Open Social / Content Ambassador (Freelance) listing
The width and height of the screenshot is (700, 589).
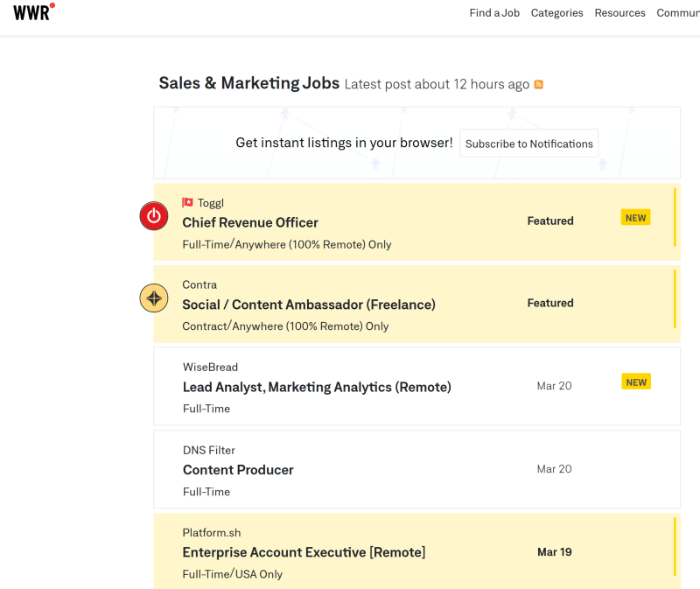coord(417,304)
